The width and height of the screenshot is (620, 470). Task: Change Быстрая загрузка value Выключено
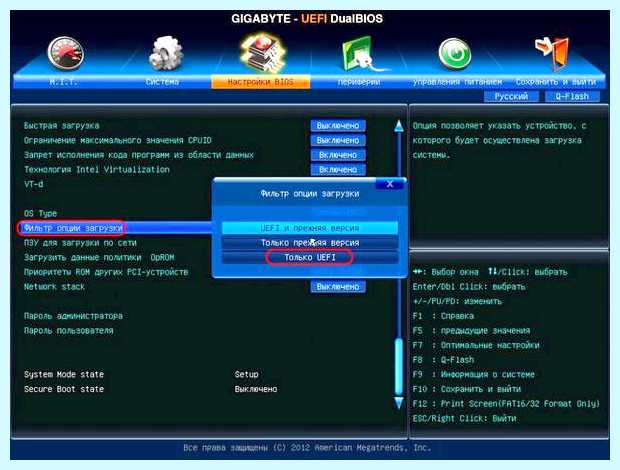click(338, 126)
